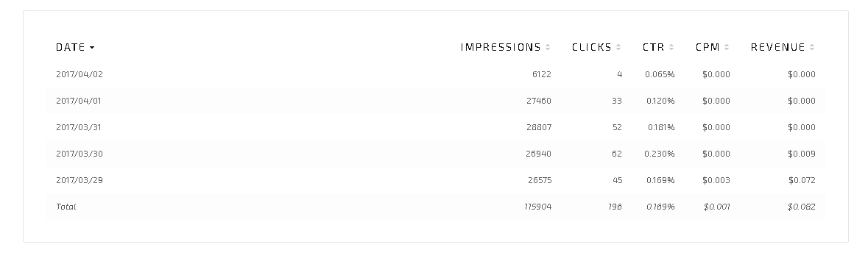
Task: Click the CLICKS column sort icon
Action: coord(618,48)
